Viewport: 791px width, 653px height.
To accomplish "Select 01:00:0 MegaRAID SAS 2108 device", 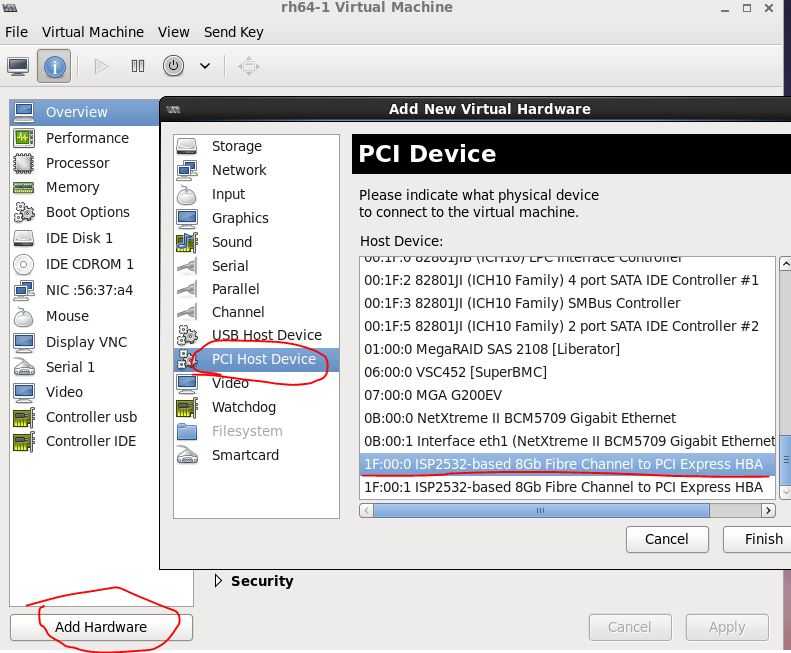I will (x=568, y=349).
